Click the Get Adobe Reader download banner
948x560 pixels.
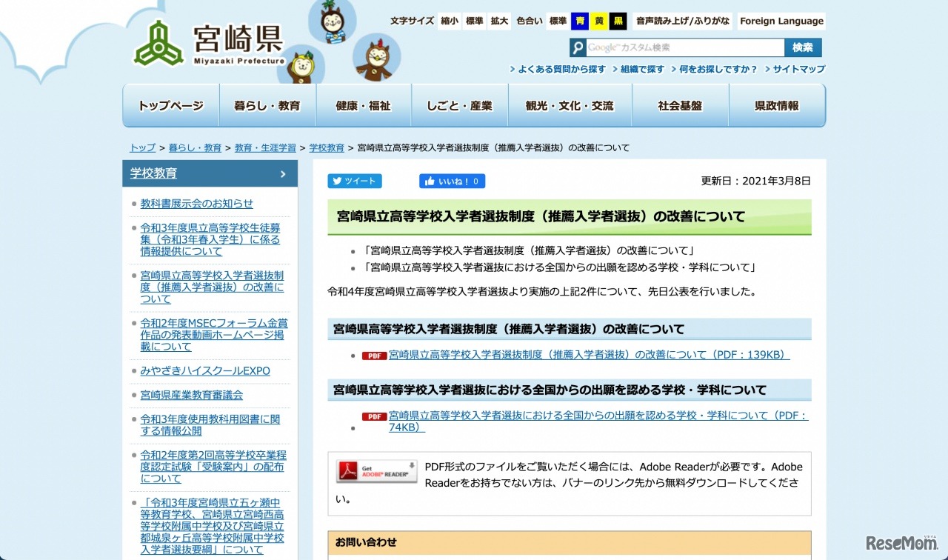(376, 471)
